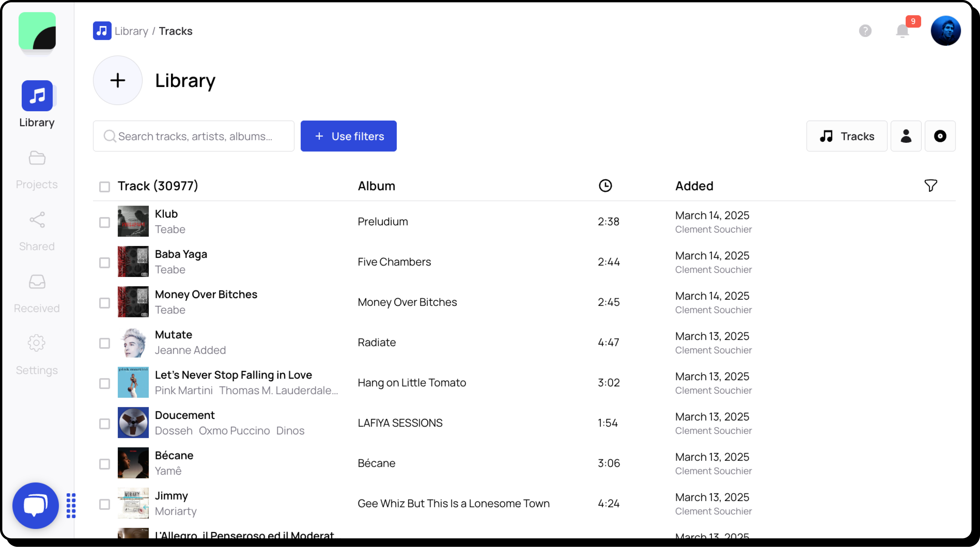Image resolution: width=980 pixels, height=547 pixels.
Task: Switch to albums view disc icon
Action: coord(940,136)
